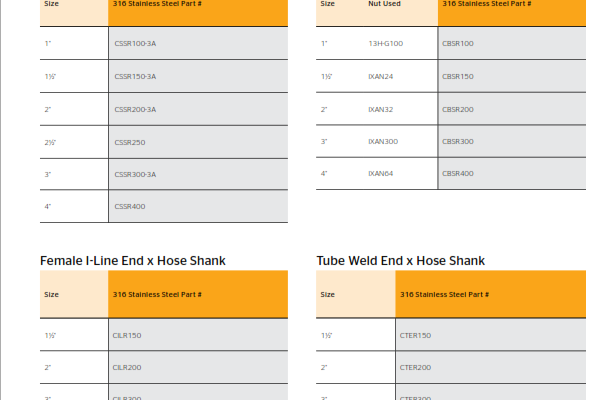
Task: Click part number CSSR100-3A
Action: coord(135,44)
